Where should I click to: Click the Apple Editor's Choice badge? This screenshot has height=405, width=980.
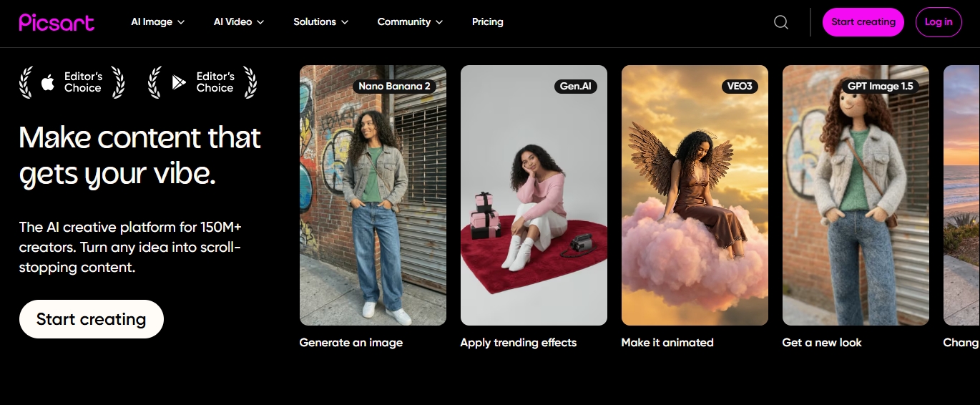point(72,82)
